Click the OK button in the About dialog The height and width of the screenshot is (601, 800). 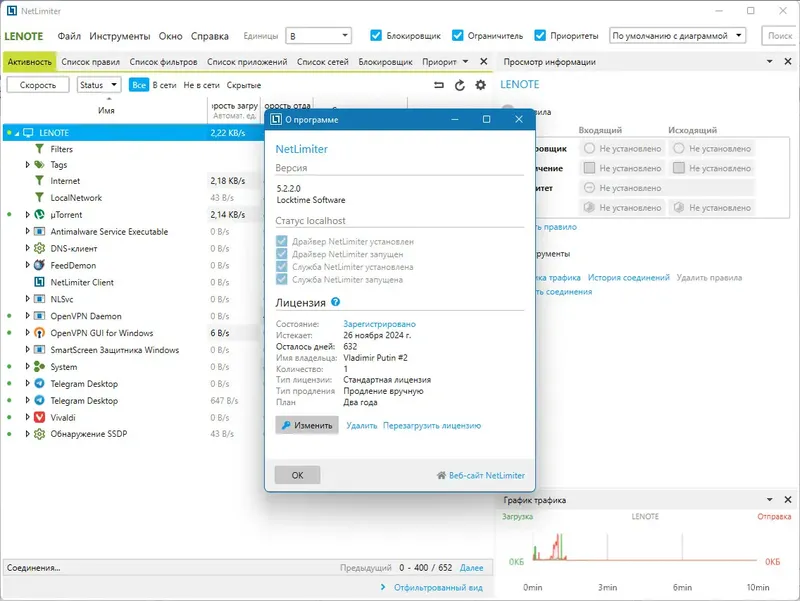pos(297,475)
